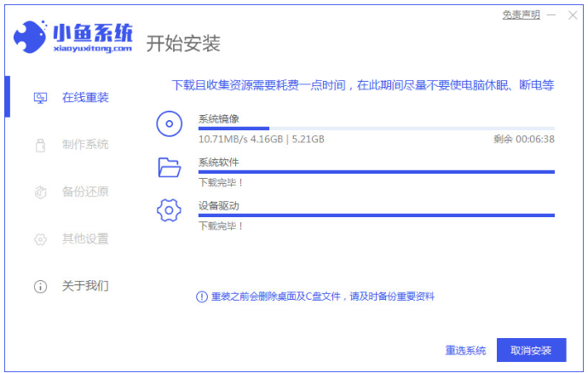Click the USB drive icon beside 制作系统
Image resolution: width=588 pixels, height=373 pixels.
coord(40,145)
